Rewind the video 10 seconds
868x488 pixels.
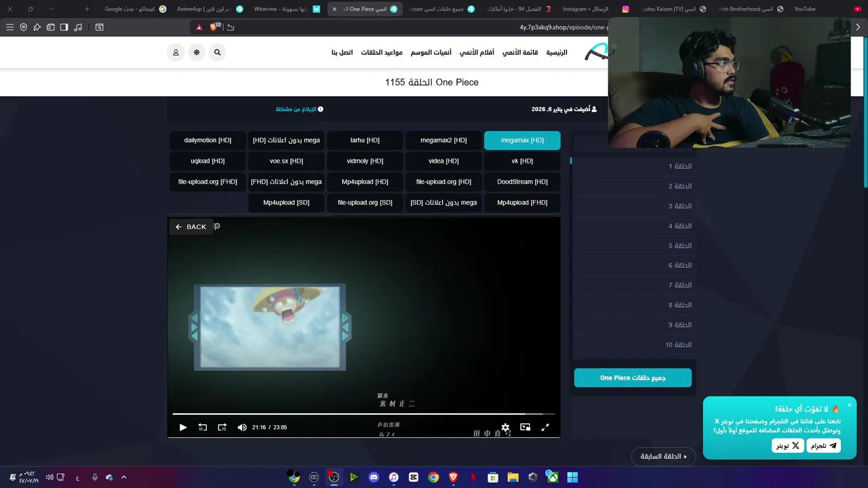coord(202,427)
